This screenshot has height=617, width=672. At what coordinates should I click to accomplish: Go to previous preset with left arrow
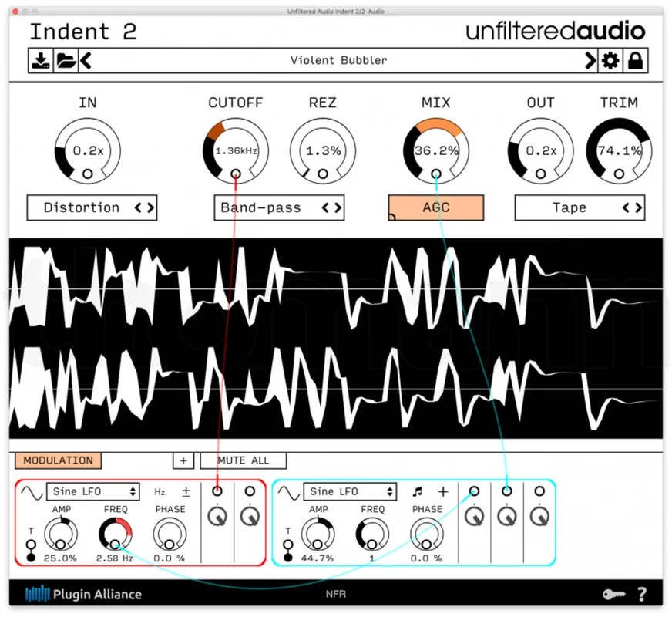(x=86, y=60)
